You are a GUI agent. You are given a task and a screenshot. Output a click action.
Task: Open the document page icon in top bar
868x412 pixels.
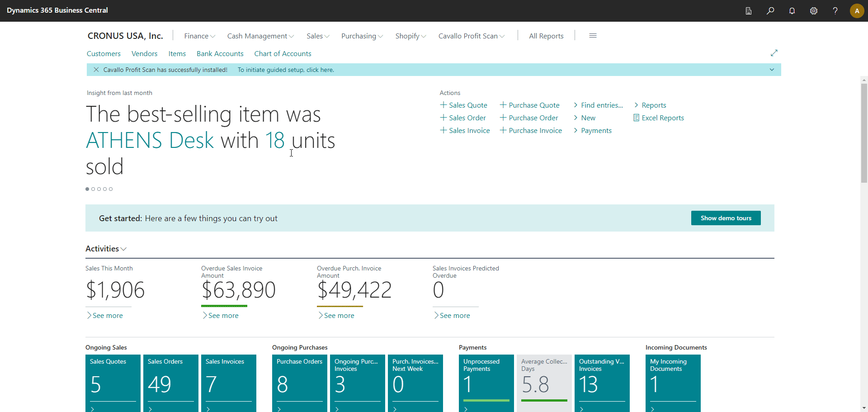click(x=749, y=11)
